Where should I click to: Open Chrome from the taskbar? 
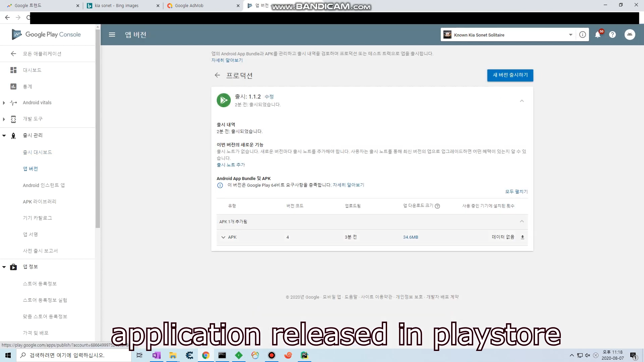(206, 355)
